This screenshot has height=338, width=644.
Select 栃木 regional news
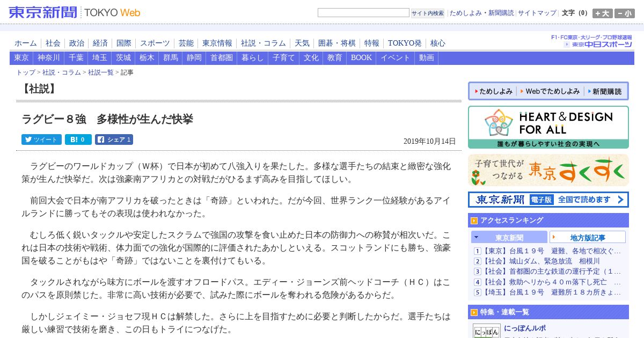coord(147,58)
